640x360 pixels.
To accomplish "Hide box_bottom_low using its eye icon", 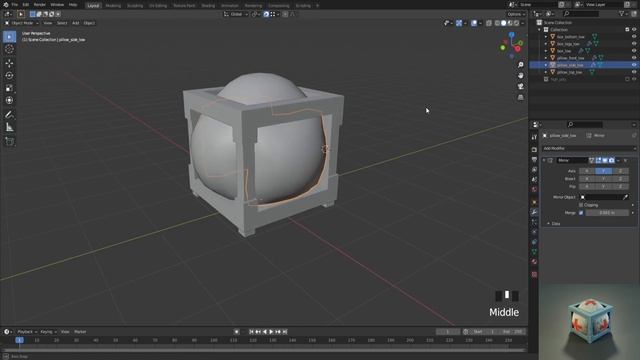I will coord(634,36).
